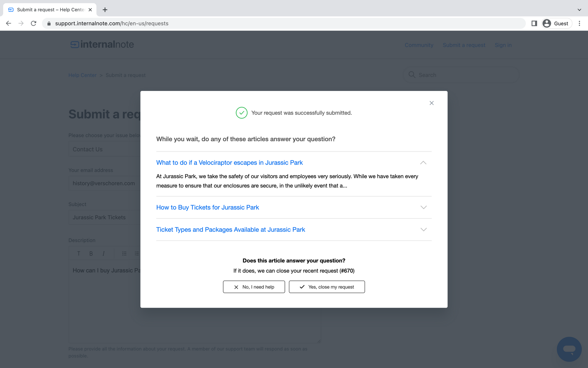Viewport: 588px width, 368px height.
Task: Open the chat widget bubble icon
Action: (569, 349)
